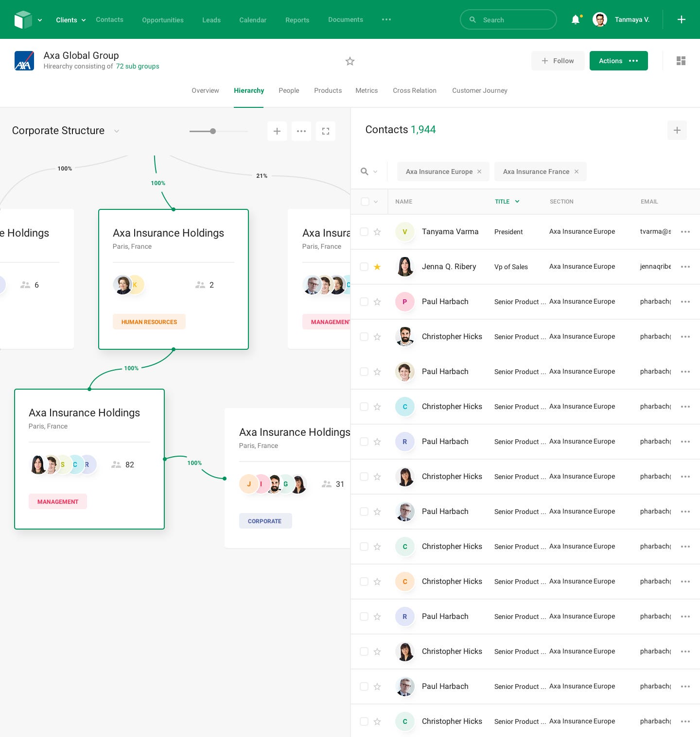Click the search magnifier icon in top bar
700x737 pixels.
472,20
